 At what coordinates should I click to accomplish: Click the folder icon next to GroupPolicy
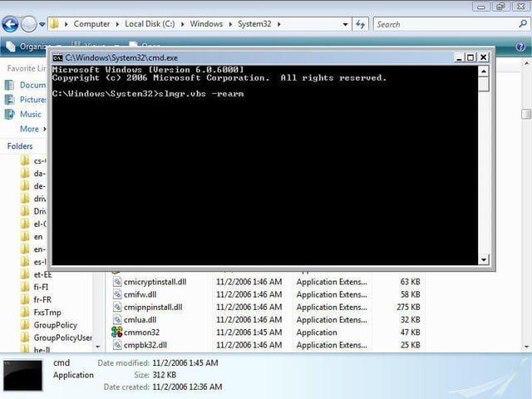point(25,325)
